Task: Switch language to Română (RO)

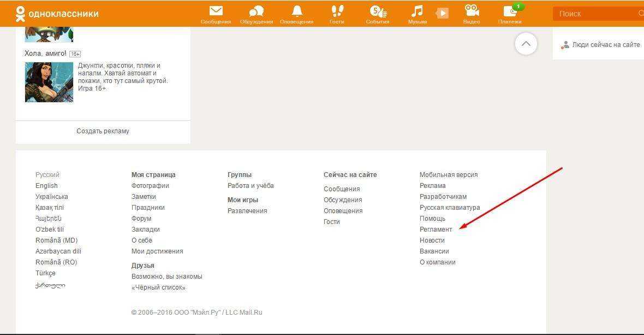Action: point(56,262)
